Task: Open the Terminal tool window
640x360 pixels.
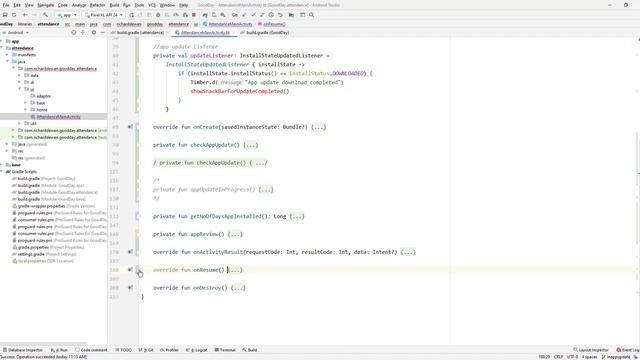Action: (x=225, y=350)
